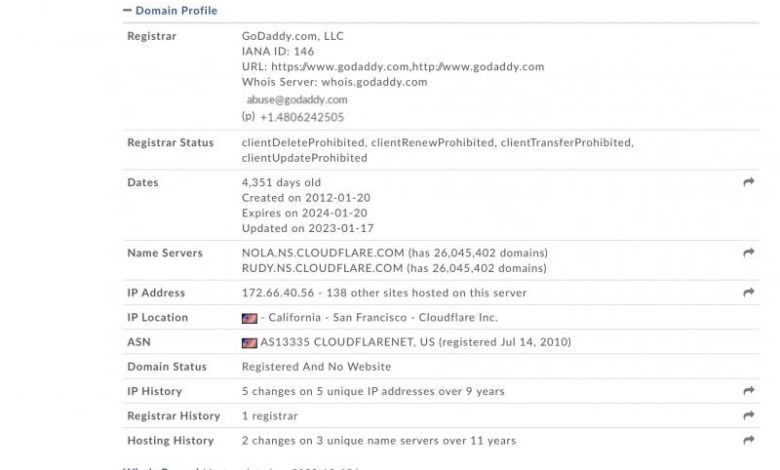
Task: Click the whois.godaddy.com Whois server text
Action: pos(374,82)
